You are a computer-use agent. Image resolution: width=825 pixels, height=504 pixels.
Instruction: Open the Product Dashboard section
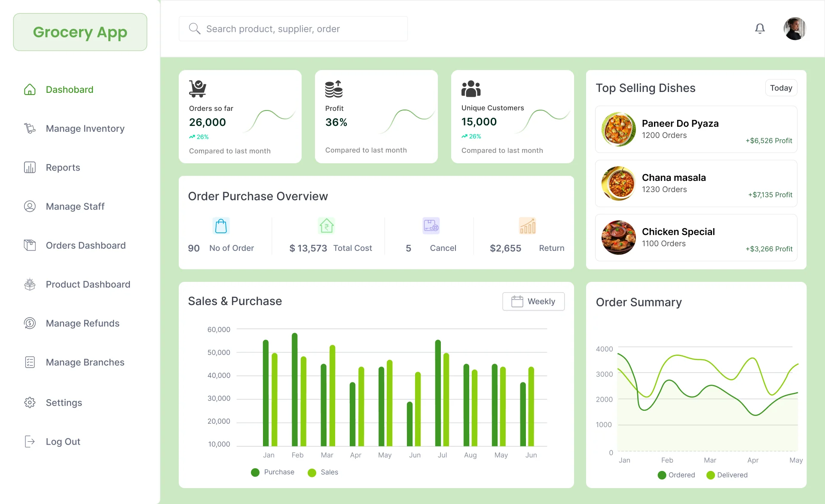[88, 284]
